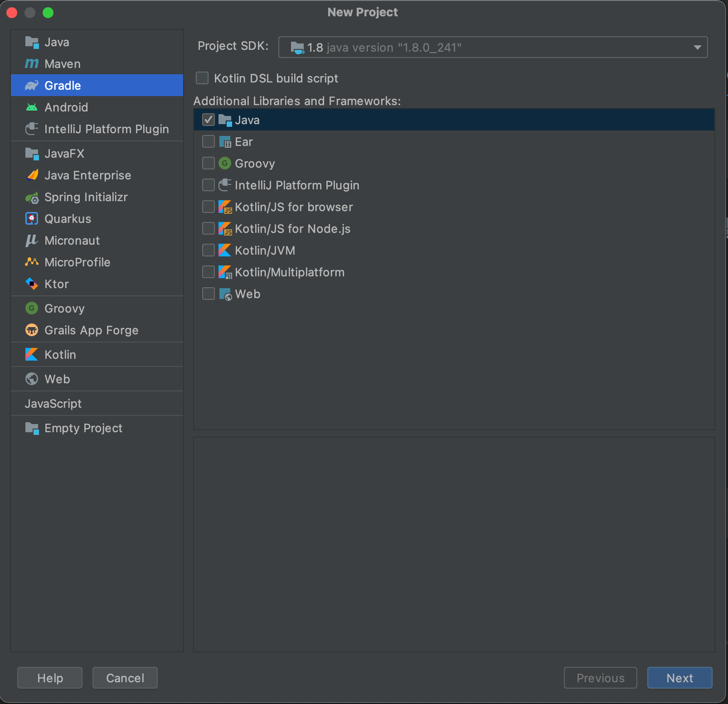The height and width of the screenshot is (704, 728).
Task: Click the Spring Initializr leaf icon
Action: point(32,197)
